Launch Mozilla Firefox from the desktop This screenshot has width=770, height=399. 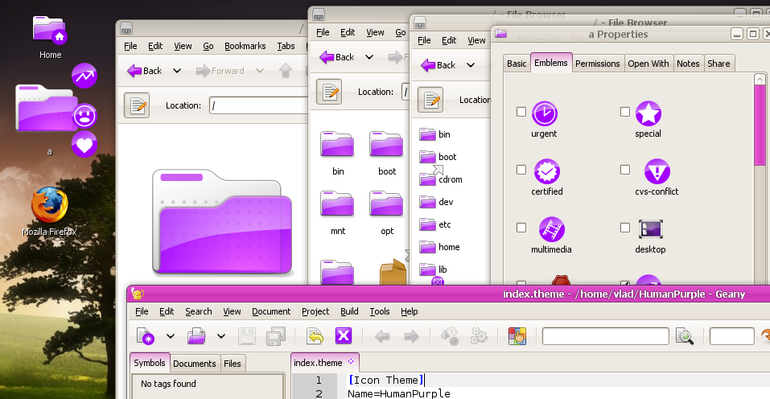[50, 205]
